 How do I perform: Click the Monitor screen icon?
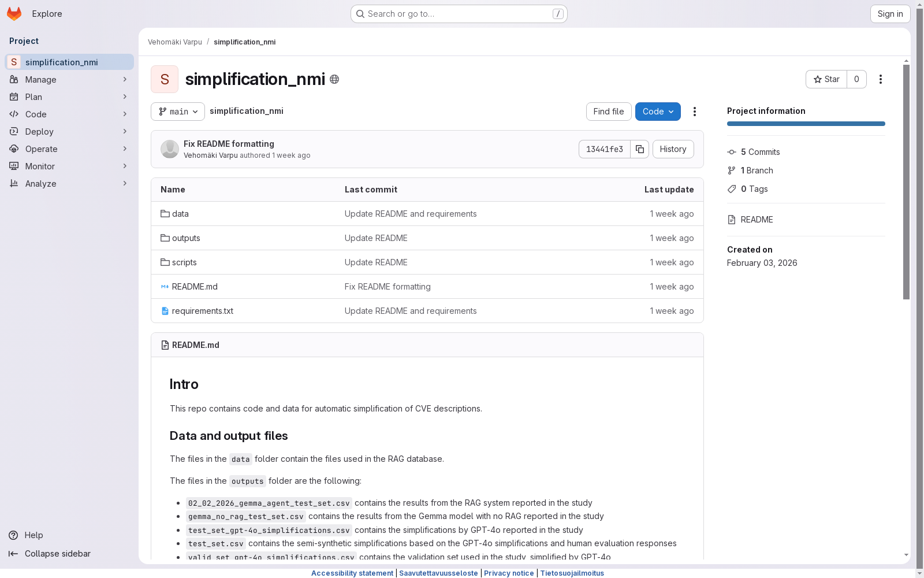14,166
